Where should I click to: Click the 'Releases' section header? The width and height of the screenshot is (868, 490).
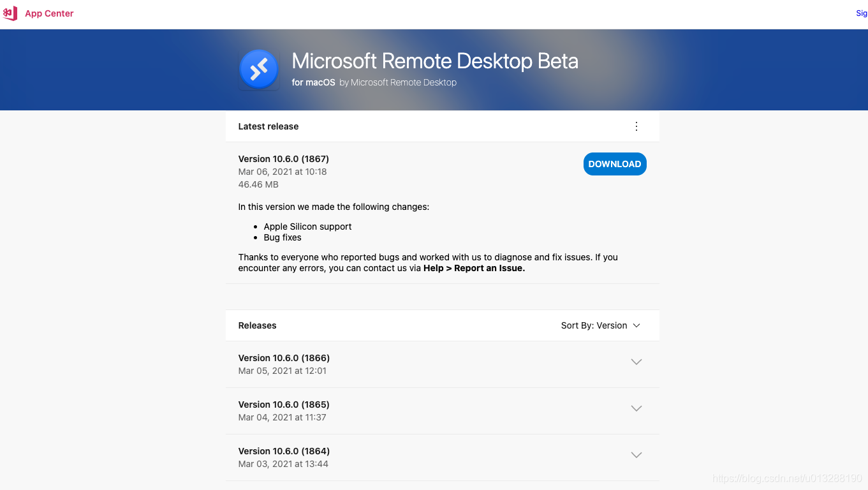257,325
